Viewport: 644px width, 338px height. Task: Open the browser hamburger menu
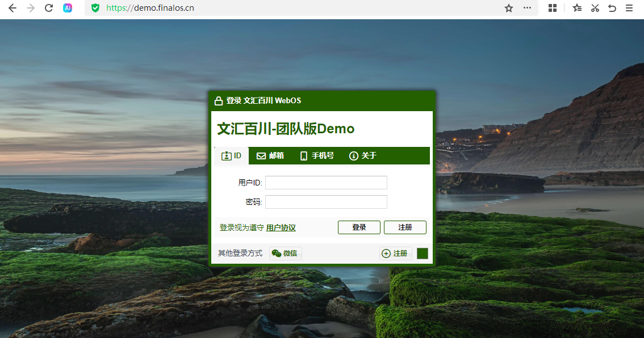pos(629,8)
